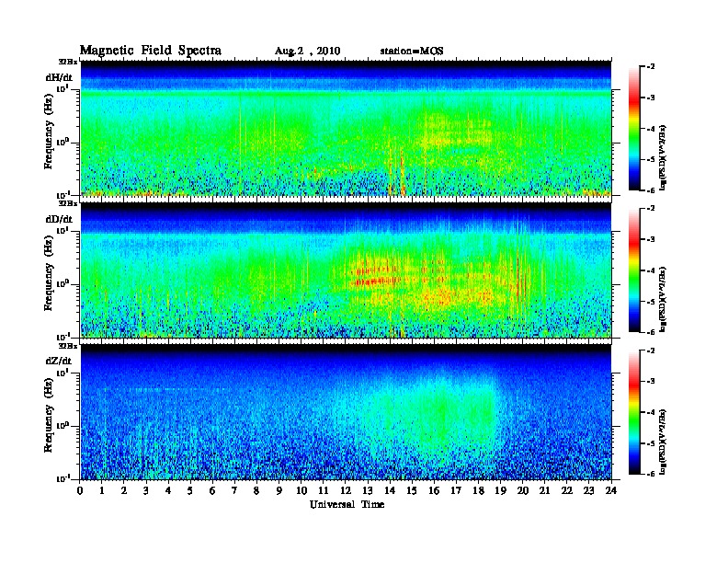
Task: Click the '18' tick on Universal Time axis
Action: click(478, 490)
